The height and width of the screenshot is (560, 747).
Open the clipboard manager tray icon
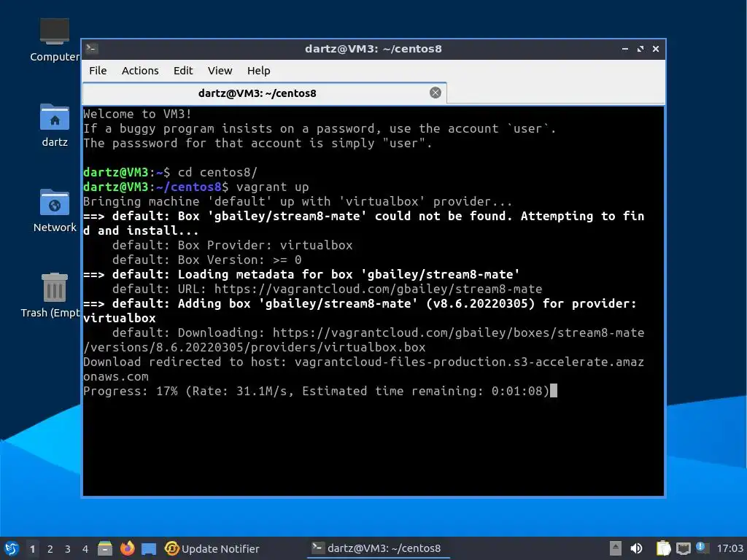[x=663, y=548]
